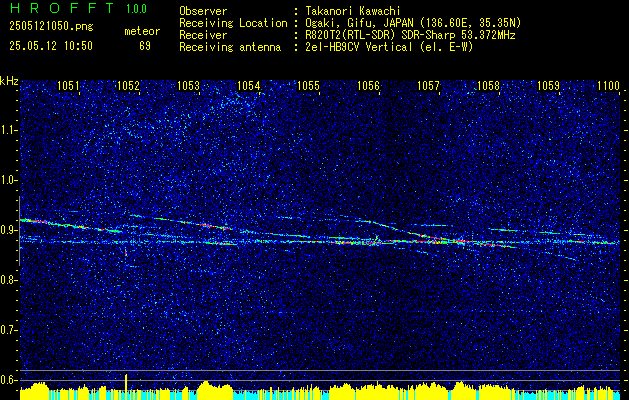
Task: Click the 0.6 kHz axis label
Action: (9, 380)
